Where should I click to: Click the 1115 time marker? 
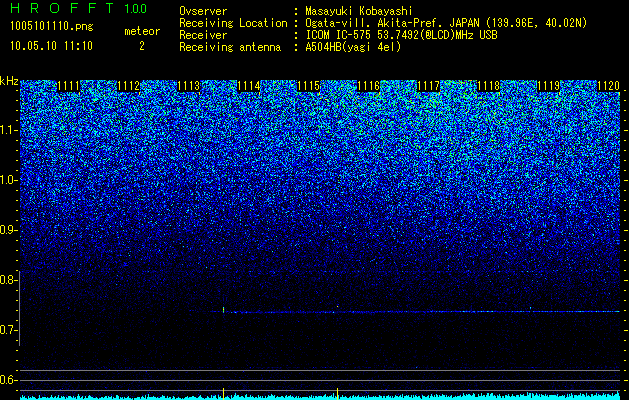[x=308, y=86]
